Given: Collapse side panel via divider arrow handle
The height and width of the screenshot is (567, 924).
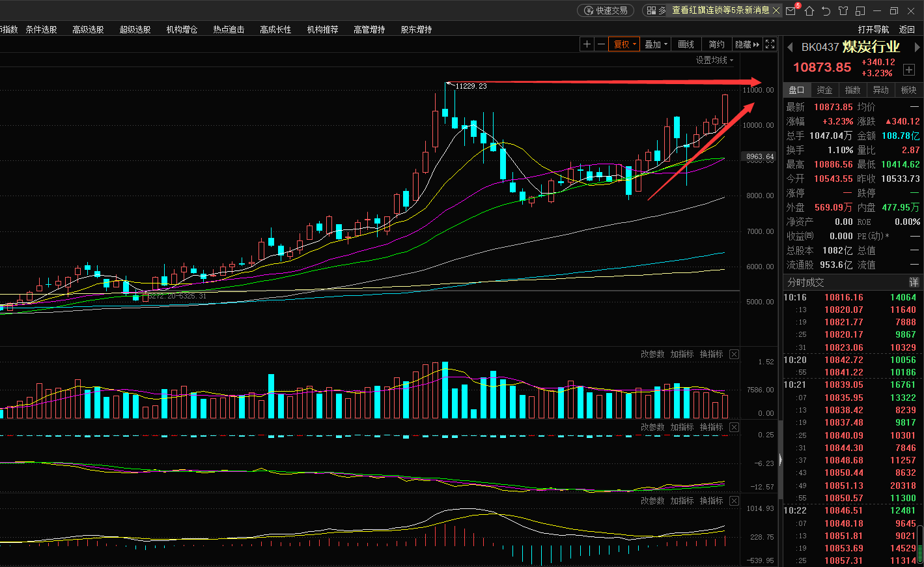Looking at the screenshot, I should click(x=780, y=460).
